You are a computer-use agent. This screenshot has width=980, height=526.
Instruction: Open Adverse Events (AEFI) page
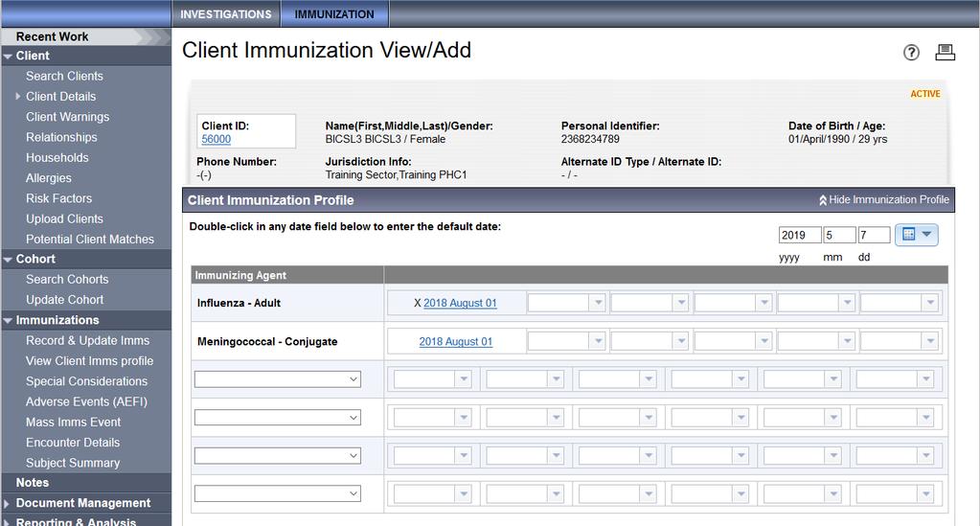(86, 401)
